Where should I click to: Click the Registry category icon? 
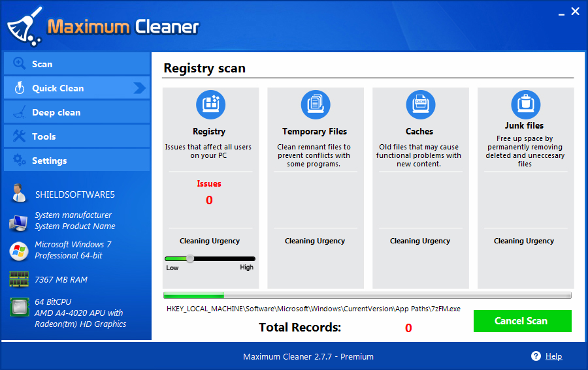point(211,104)
